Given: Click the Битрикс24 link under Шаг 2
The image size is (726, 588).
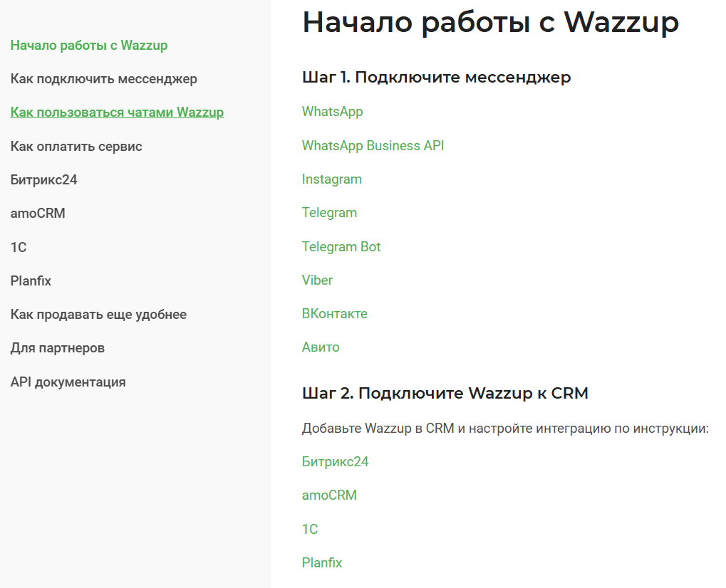Looking at the screenshot, I should (335, 462).
